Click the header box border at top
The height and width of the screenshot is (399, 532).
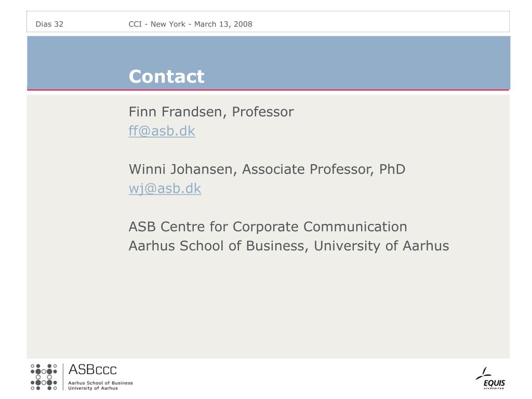[x=268, y=11]
